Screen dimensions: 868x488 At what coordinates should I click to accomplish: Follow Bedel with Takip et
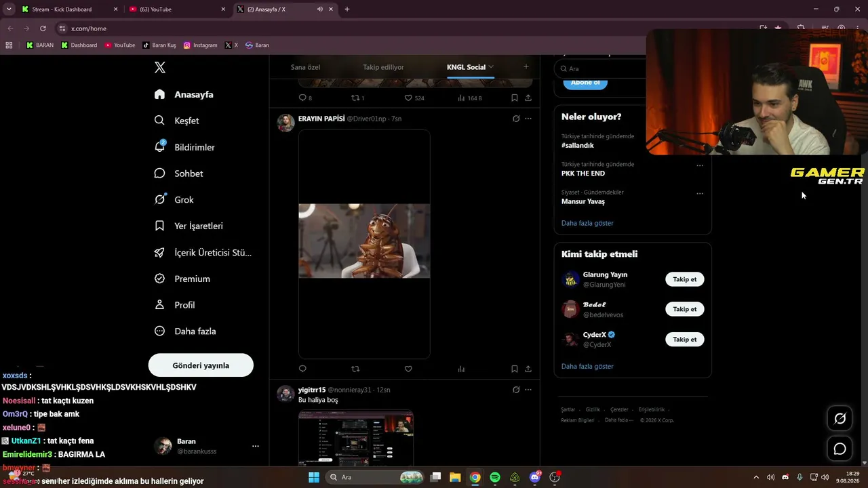pyautogui.click(x=685, y=309)
